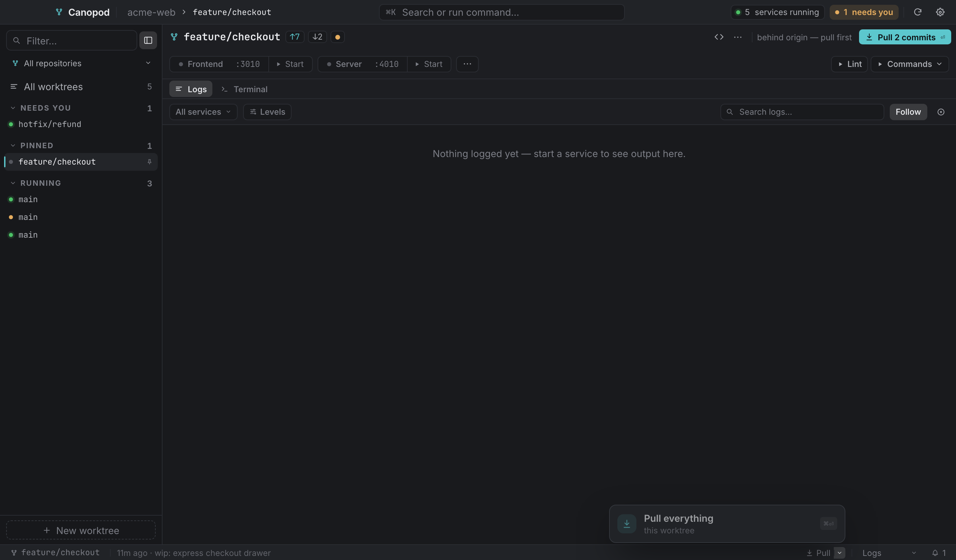Open the All repositories selector
The height and width of the screenshot is (560, 956).
(x=81, y=64)
